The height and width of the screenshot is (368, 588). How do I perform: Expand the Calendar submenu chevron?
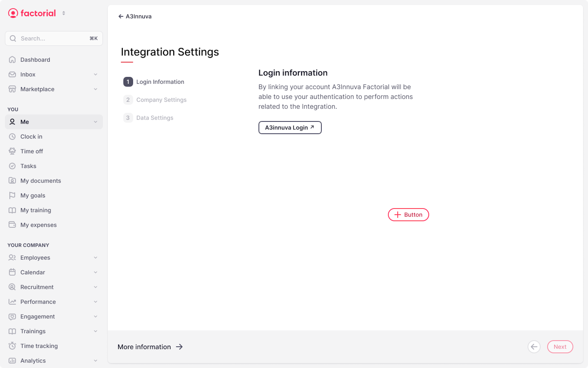point(96,272)
